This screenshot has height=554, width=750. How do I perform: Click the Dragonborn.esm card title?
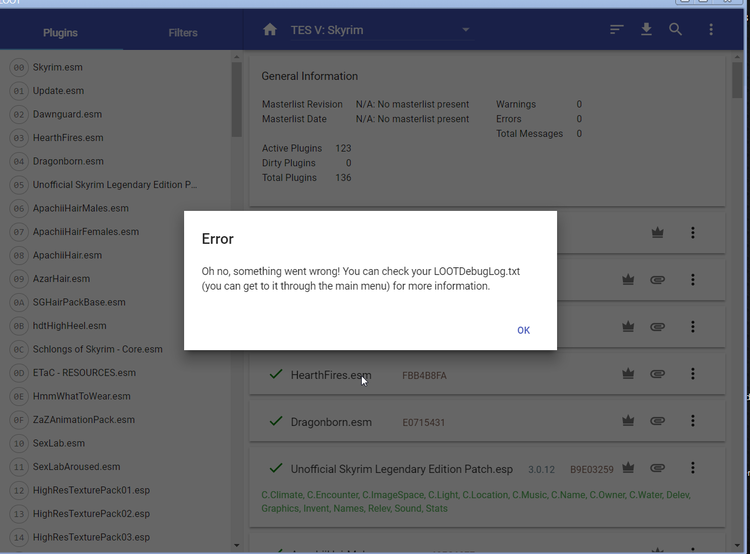[331, 422]
